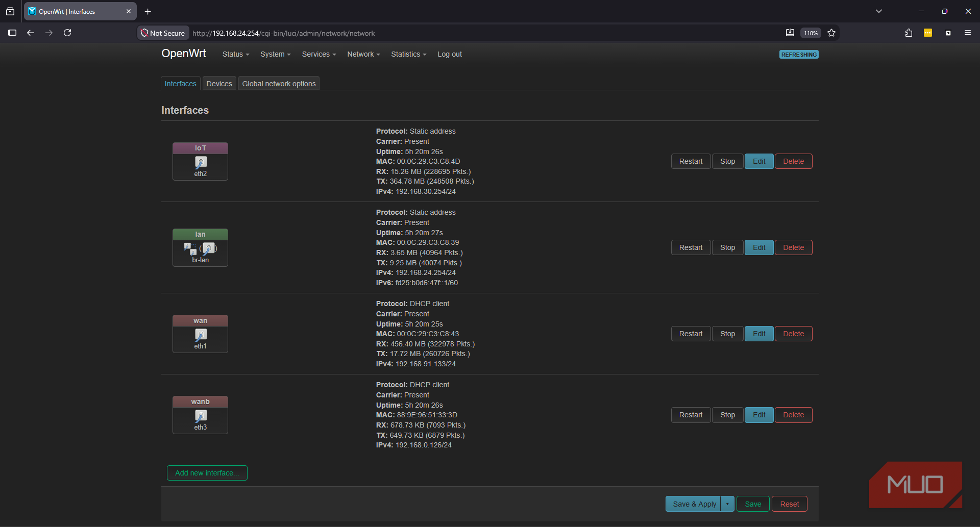
Task: Click the yellow extension icon in toolbar
Action: pos(928,33)
